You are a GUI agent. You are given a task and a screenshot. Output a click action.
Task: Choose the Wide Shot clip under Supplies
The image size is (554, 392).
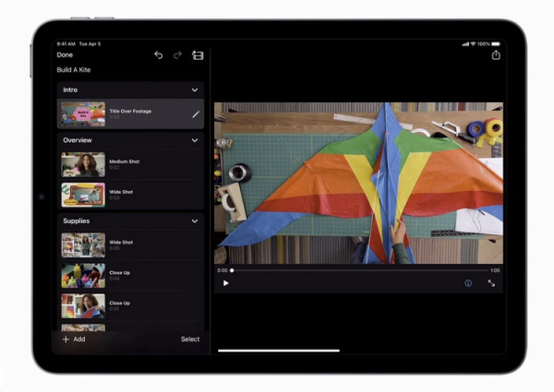(x=130, y=244)
